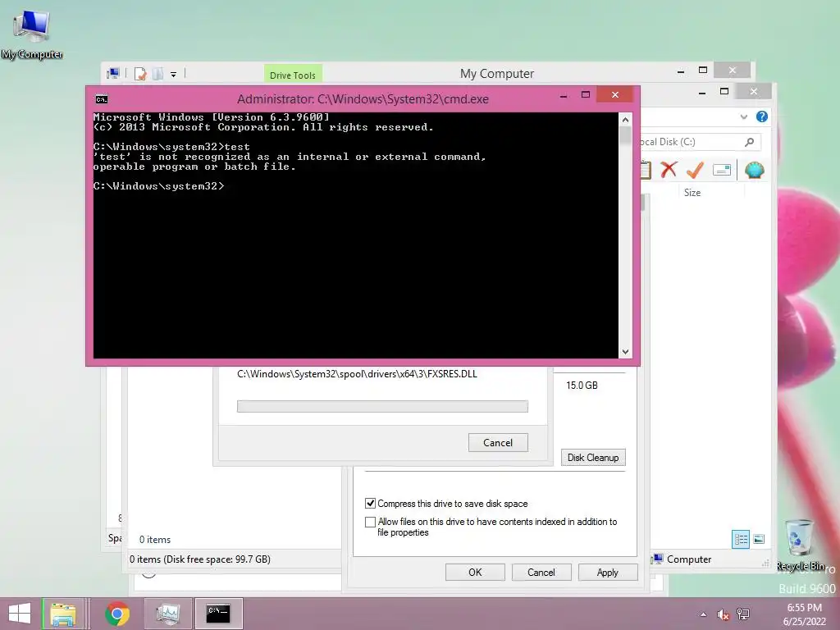The image size is (840, 630).
Task: Click the Help question mark icon
Action: pos(761,116)
